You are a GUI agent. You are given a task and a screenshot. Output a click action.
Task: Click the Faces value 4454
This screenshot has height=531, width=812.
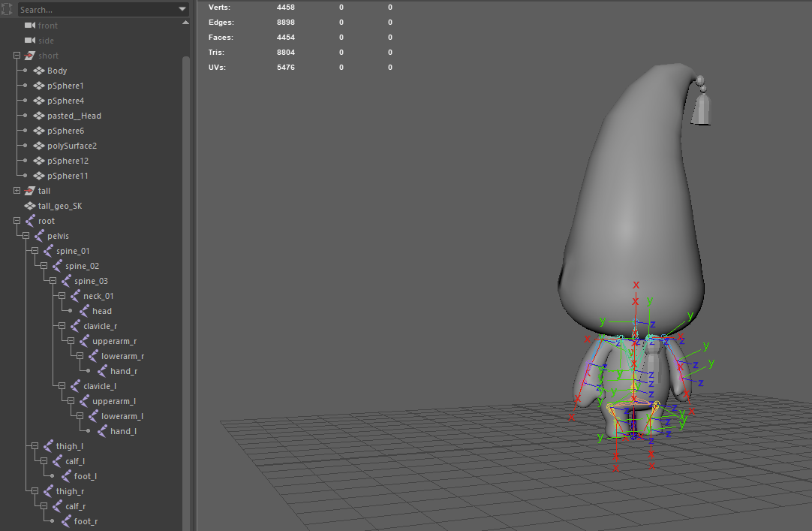point(286,38)
